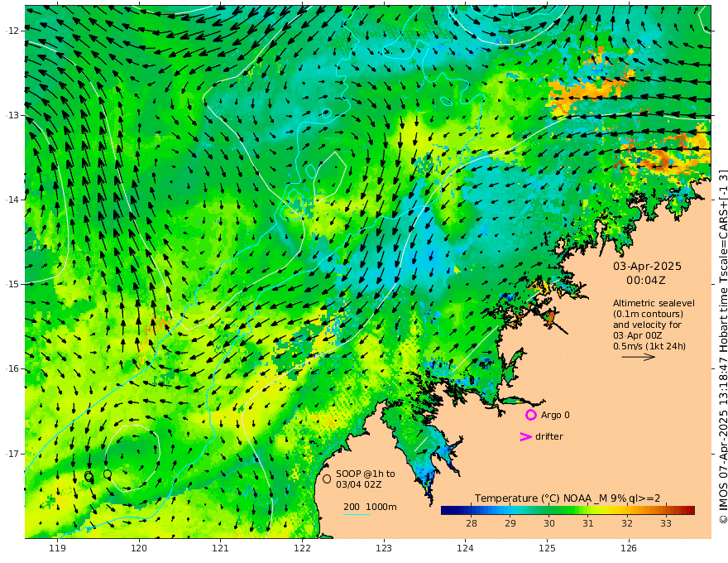Click the colorbar tick label '31'
The image size is (728, 563).
(x=588, y=523)
